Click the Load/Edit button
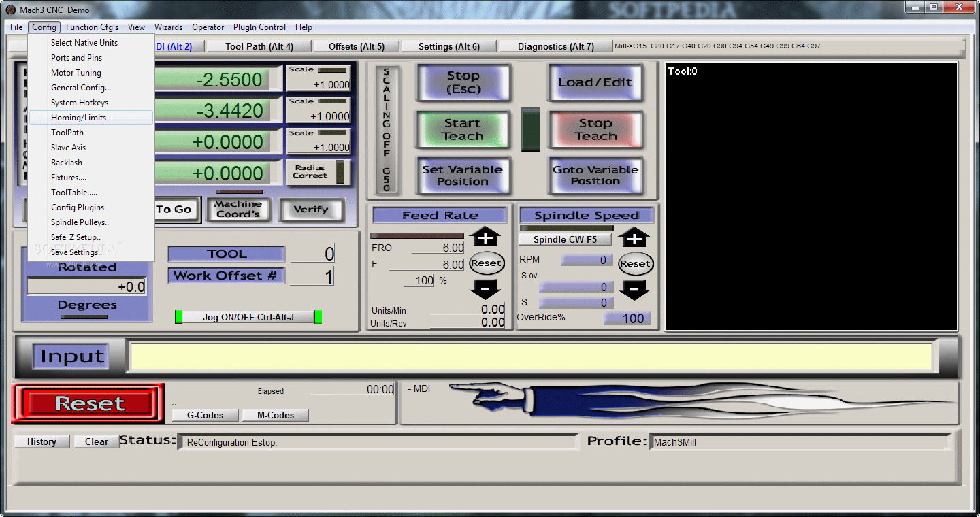Screen dimensions: 980x517 click(x=595, y=82)
